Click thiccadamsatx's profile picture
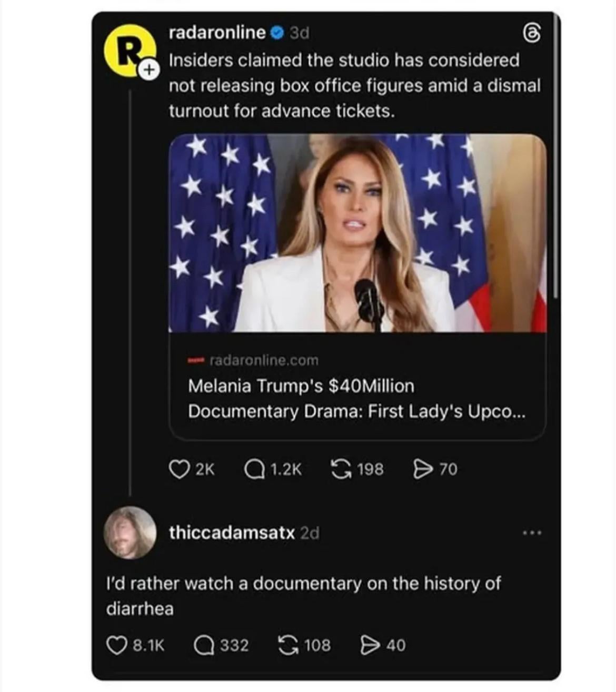Image resolution: width=616 pixels, height=692 pixels. pyautogui.click(x=130, y=532)
